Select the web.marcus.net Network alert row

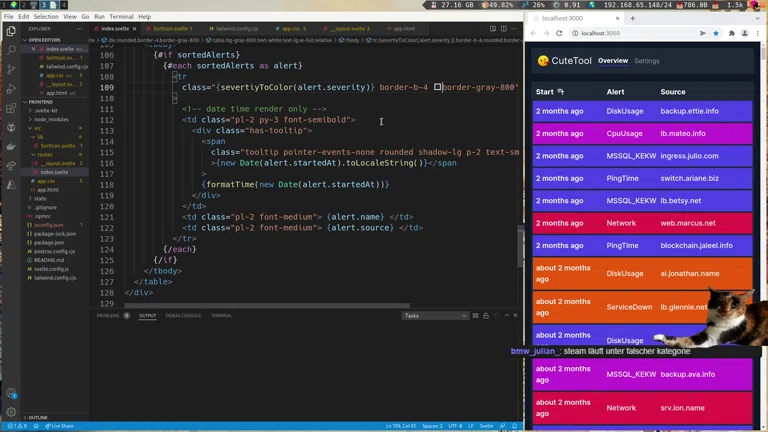click(x=642, y=223)
